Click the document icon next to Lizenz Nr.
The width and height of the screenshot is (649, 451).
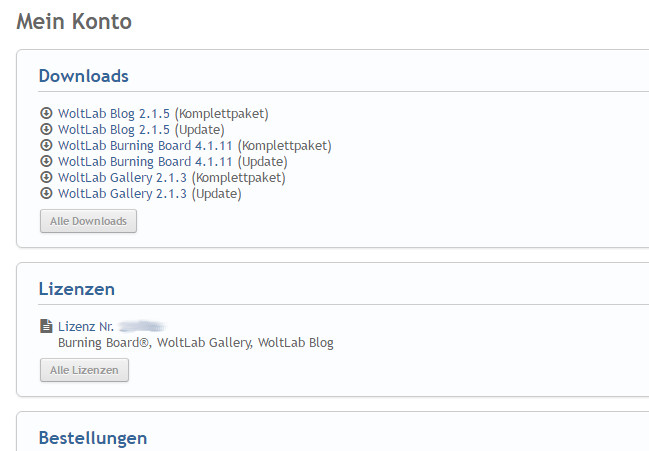pos(45,326)
